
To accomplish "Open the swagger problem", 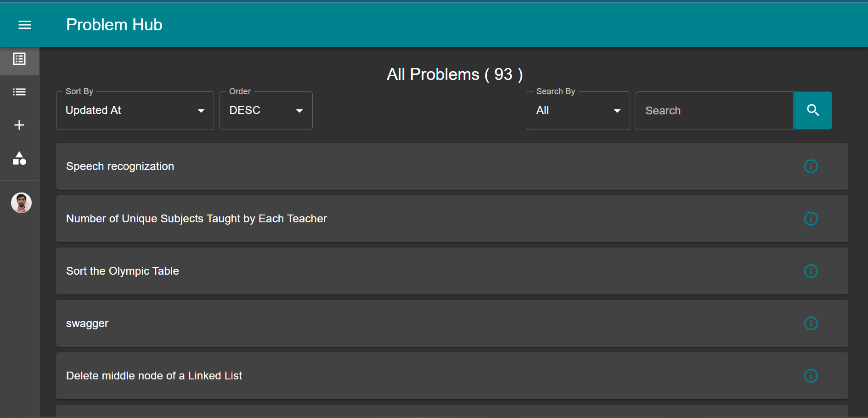I will (x=452, y=323).
